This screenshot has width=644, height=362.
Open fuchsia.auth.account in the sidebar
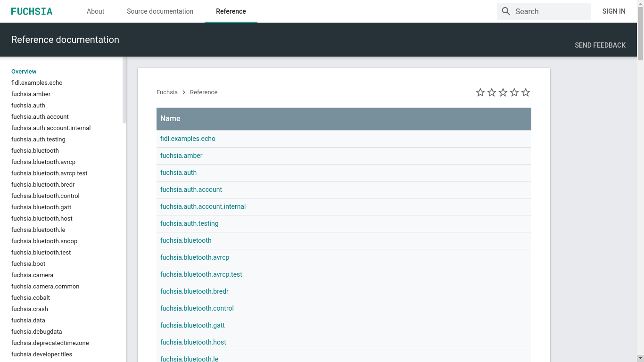(x=40, y=117)
